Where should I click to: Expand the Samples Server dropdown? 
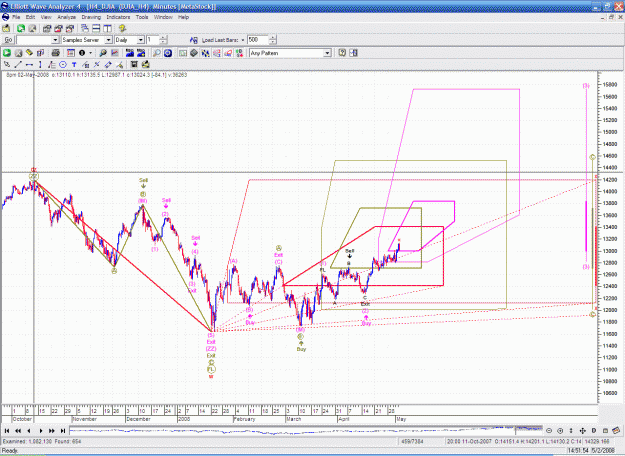click(108, 40)
